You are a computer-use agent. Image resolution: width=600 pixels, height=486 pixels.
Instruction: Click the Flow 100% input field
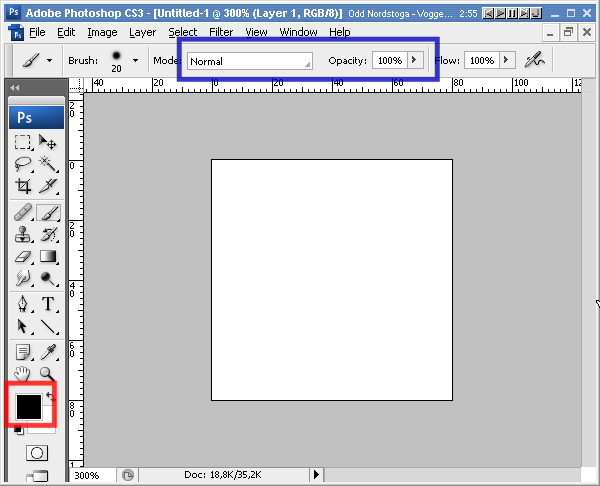pos(482,60)
